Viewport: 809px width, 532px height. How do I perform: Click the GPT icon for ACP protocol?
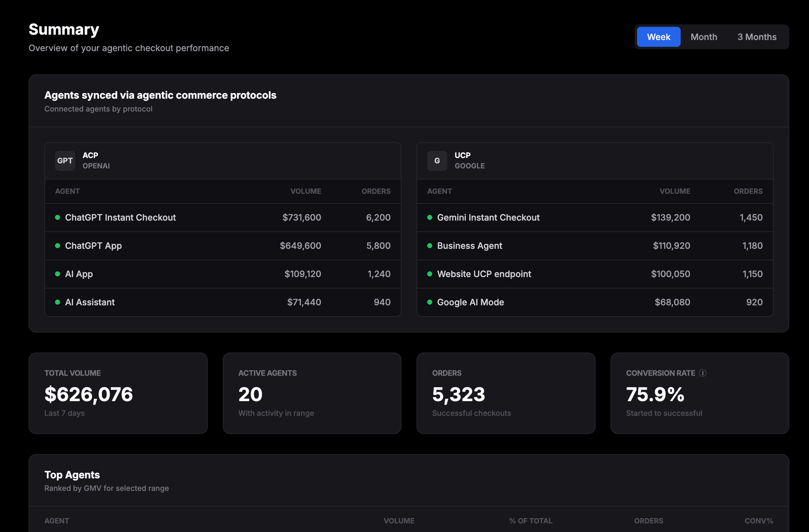pyautogui.click(x=65, y=161)
